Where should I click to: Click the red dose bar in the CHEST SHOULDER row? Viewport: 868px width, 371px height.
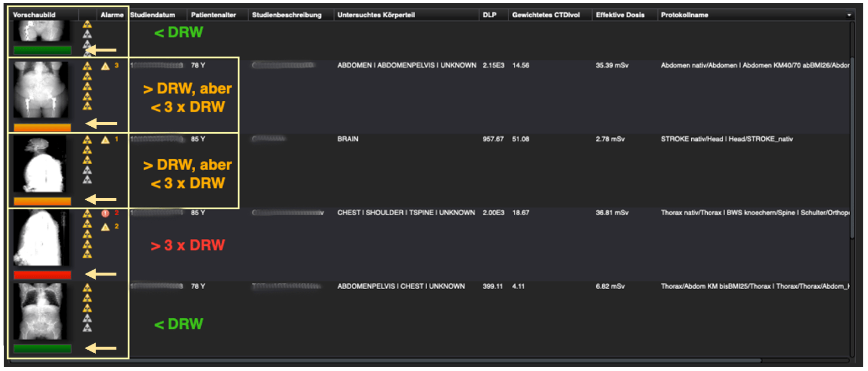pyautogui.click(x=42, y=274)
